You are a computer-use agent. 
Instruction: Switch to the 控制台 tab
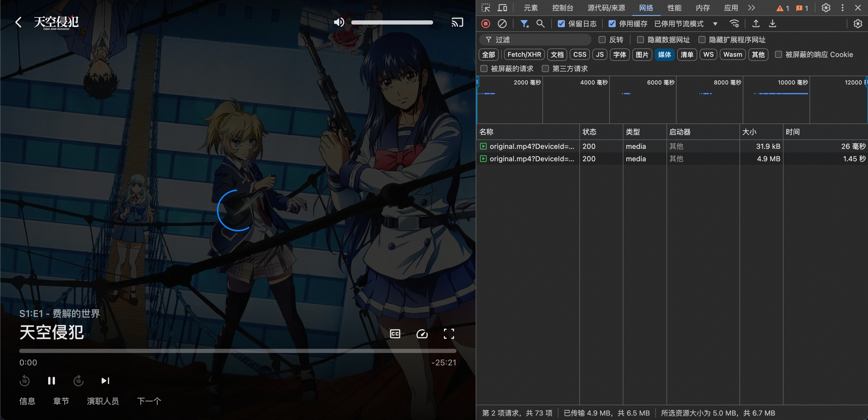[563, 8]
